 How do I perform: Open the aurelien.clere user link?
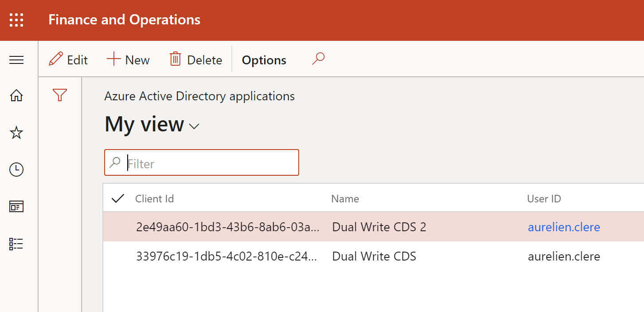(x=564, y=227)
